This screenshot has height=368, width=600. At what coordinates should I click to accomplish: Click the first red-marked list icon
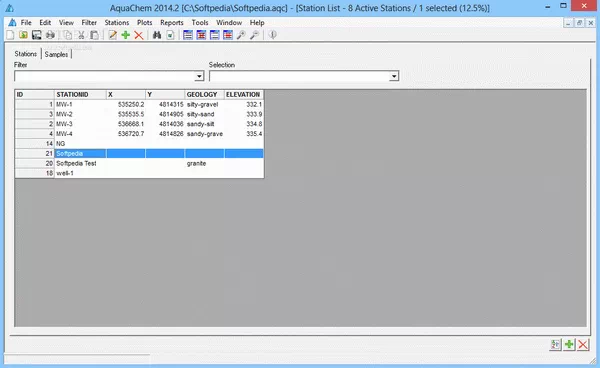[x=201, y=35]
